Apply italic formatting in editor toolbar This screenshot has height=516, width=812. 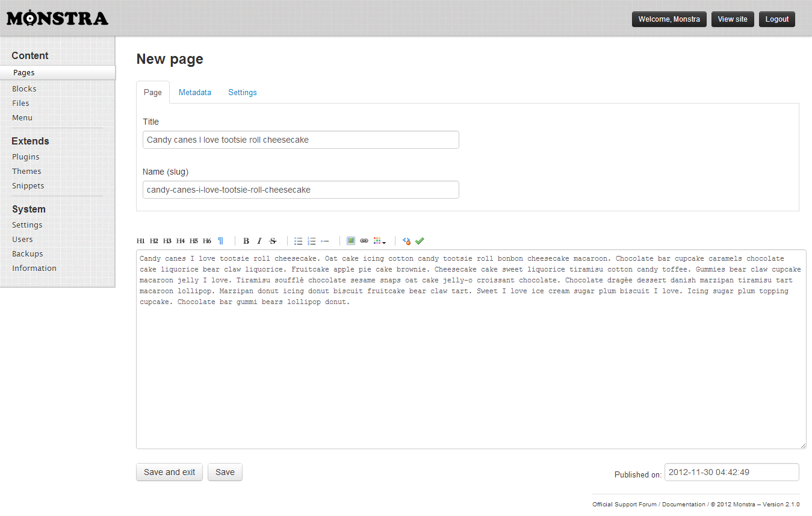pyautogui.click(x=259, y=241)
